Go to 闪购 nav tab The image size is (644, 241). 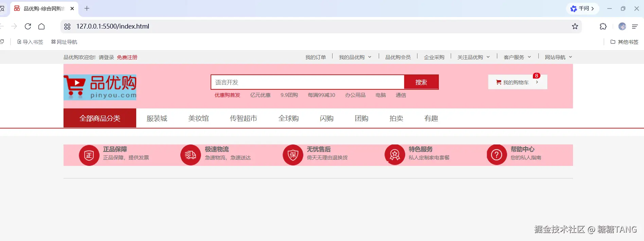point(327,118)
